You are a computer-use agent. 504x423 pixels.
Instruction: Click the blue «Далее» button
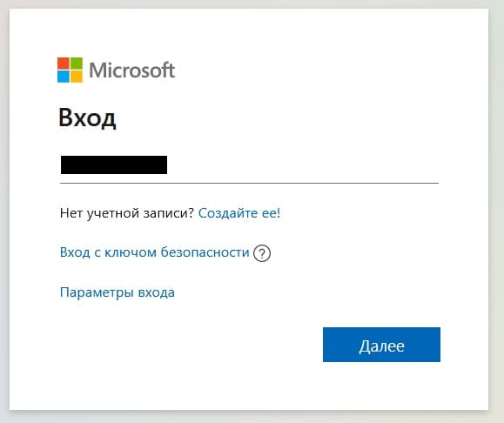click(x=381, y=345)
